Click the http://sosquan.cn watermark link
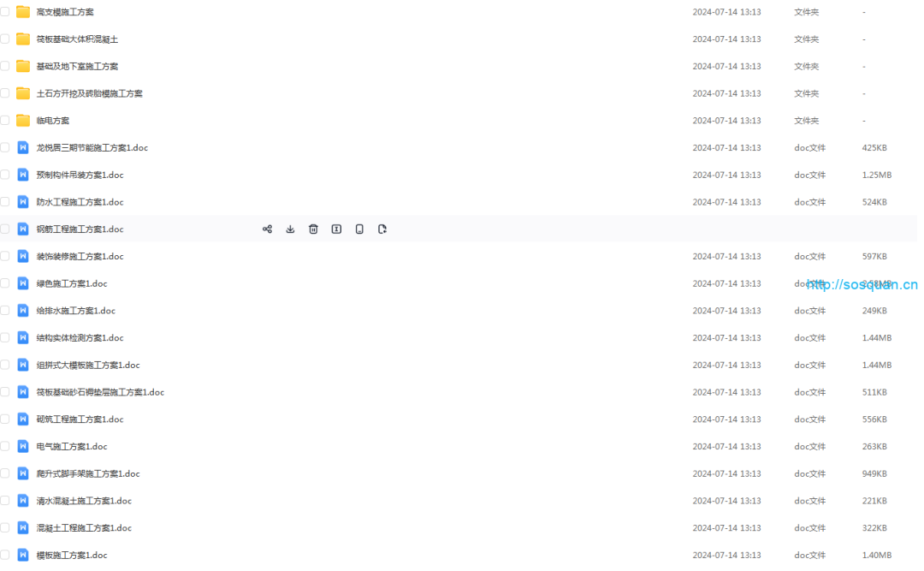 862,284
